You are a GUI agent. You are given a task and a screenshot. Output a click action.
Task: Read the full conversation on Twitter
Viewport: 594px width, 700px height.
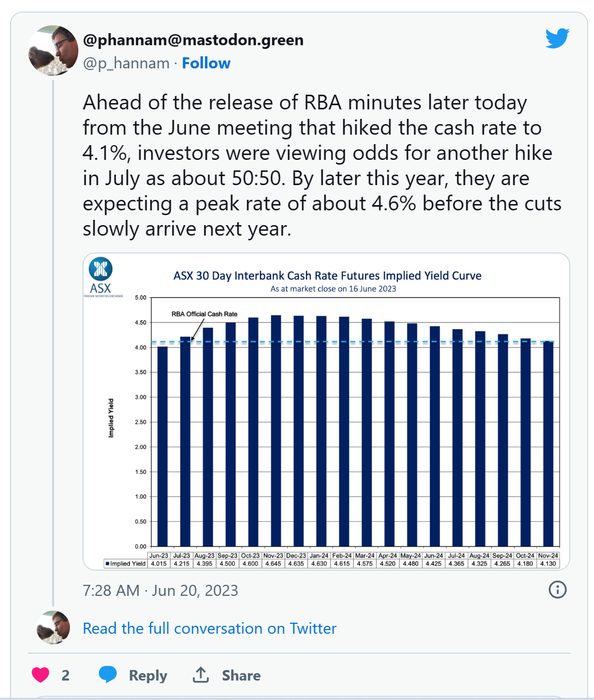pos(210,628)
